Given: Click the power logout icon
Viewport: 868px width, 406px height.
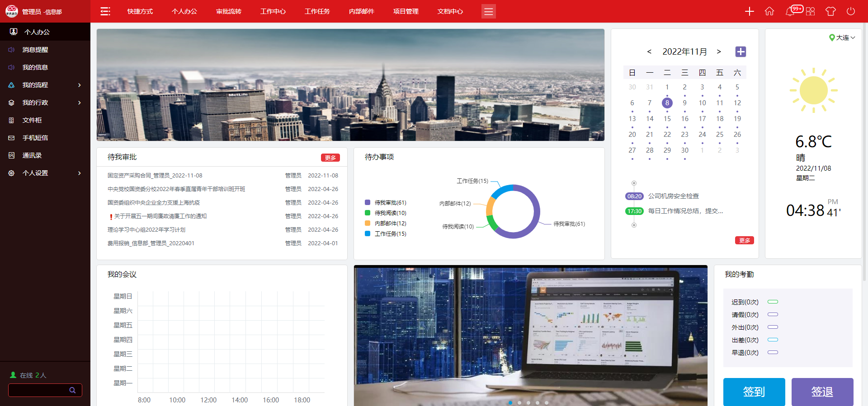Looking at the screenshot, I should [x=851, y=11].
